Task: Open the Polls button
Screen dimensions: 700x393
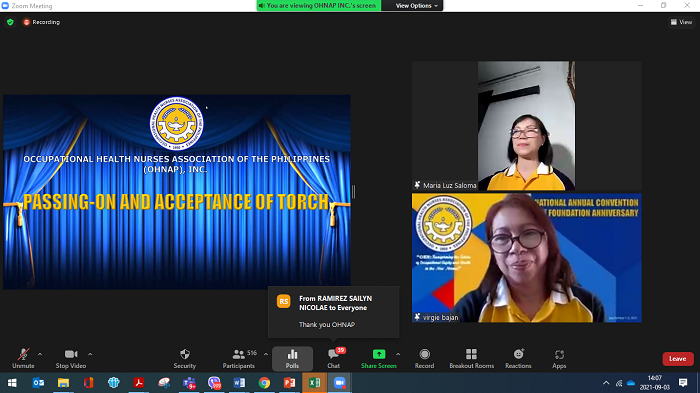Action: pyautogui.click(x=292, y=359)
